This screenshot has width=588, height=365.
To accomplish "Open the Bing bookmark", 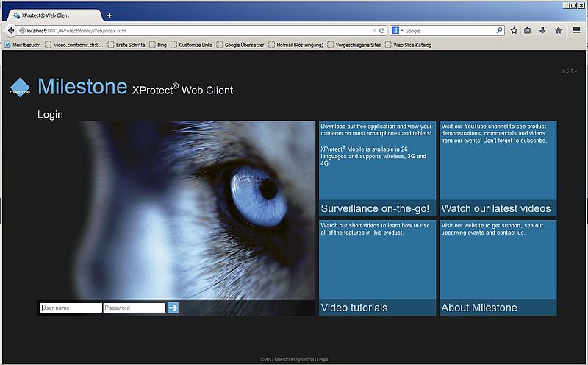I will (158, 45).
